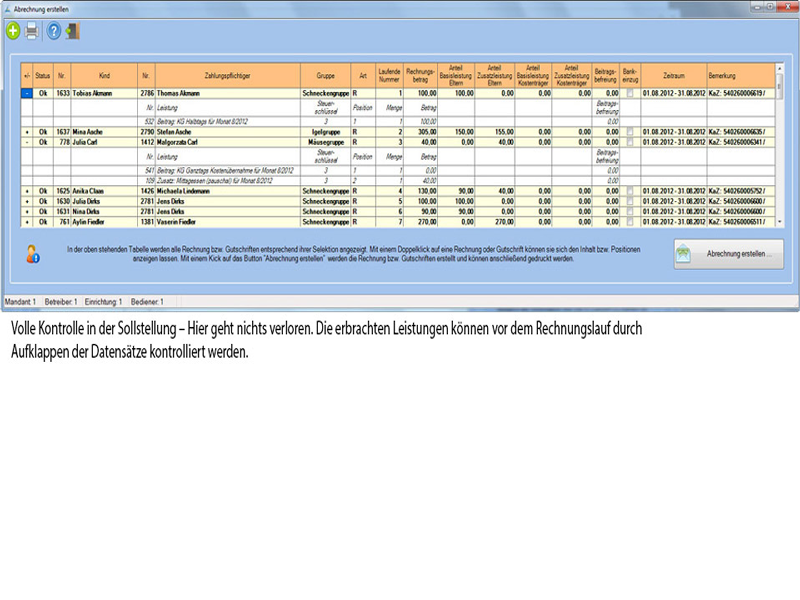Image resolution: width=800 pixels, height=600 pixels.
Task: Collapse the Julia Carl row details
Action: click(x=26, y=141)
